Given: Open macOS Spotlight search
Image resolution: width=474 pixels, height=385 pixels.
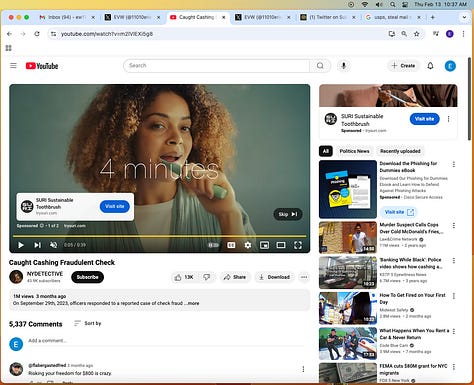Looking at the screenshot, I should point(393,4).
